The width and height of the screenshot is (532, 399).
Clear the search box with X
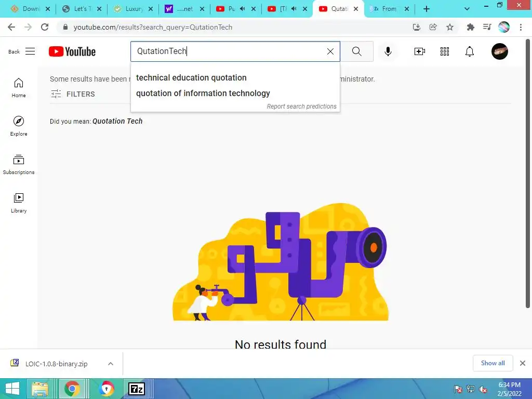pyautogui.click(x=330, y=51)
